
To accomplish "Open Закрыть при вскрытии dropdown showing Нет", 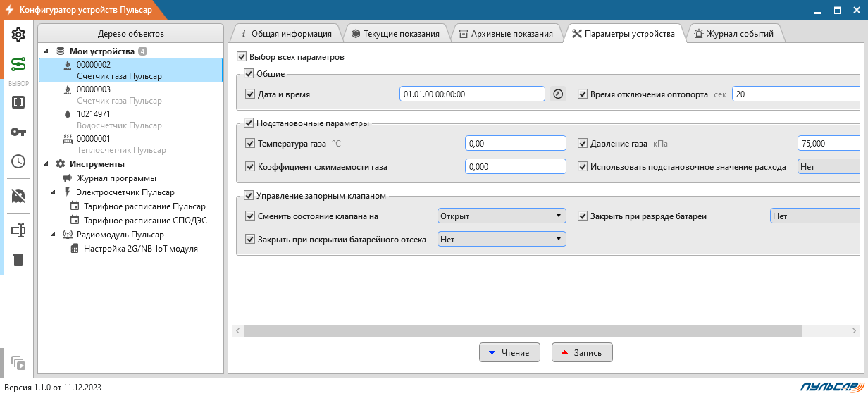I will pos(502,240).
